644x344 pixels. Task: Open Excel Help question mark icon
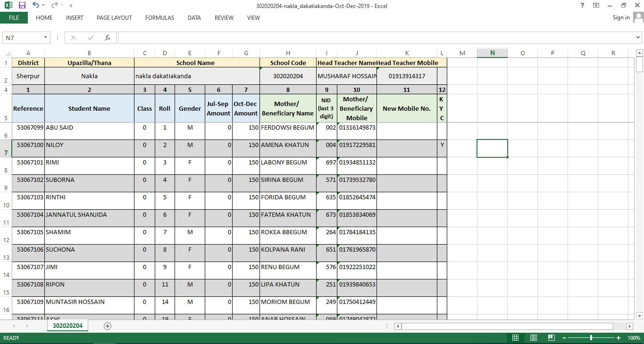[583, 5]
